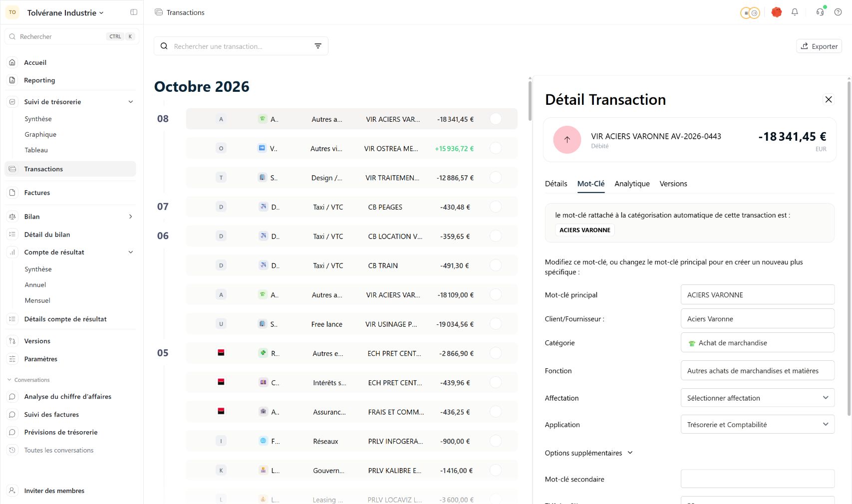Image resolution: width=852 pixels, height=504 pixels.
Task: Expand Options supplémentaires
Action: [x=589, y=453]
